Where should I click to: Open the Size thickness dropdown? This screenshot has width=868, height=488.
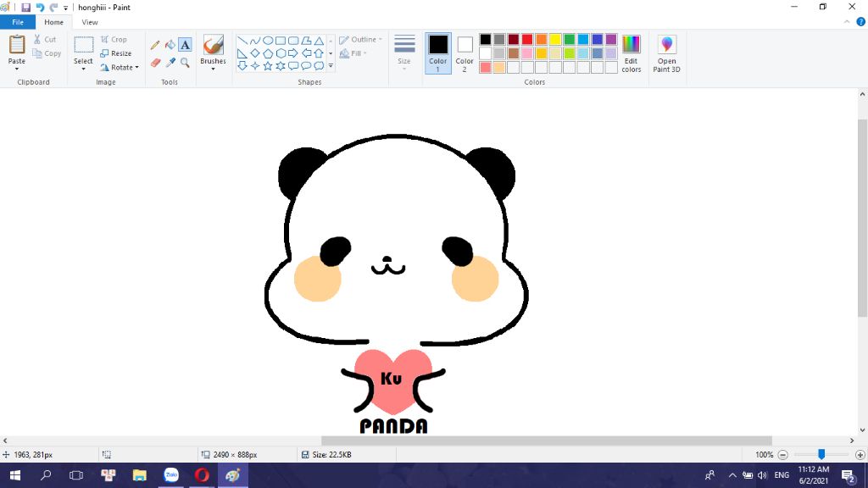click(404, 53)
